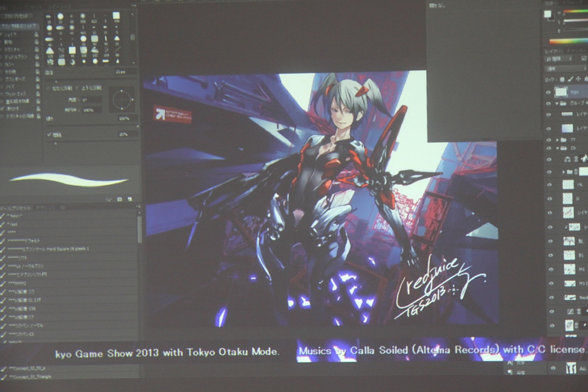Click the 真円率 roundness field
This screenshot has height=392, width=588.
tap(92, 110)
